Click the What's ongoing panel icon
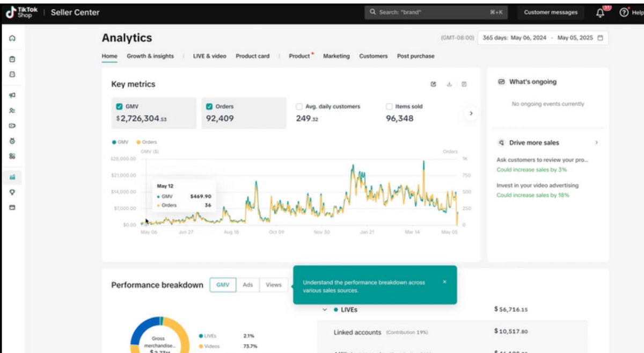 502,82
